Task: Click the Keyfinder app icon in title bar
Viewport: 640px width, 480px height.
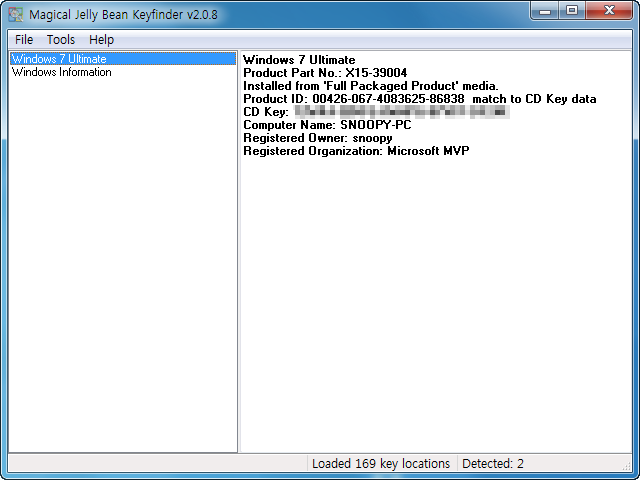Action: tap(16, 14)
